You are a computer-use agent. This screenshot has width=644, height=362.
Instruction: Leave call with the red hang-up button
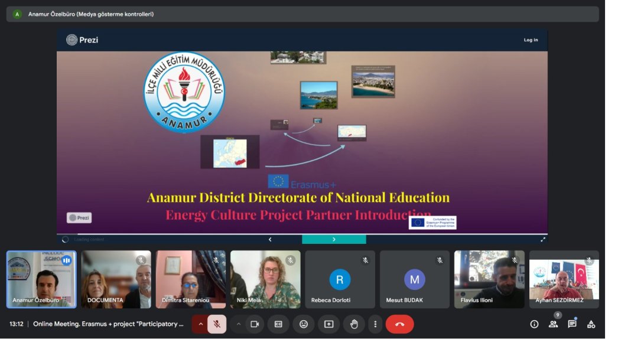point(399,324)
